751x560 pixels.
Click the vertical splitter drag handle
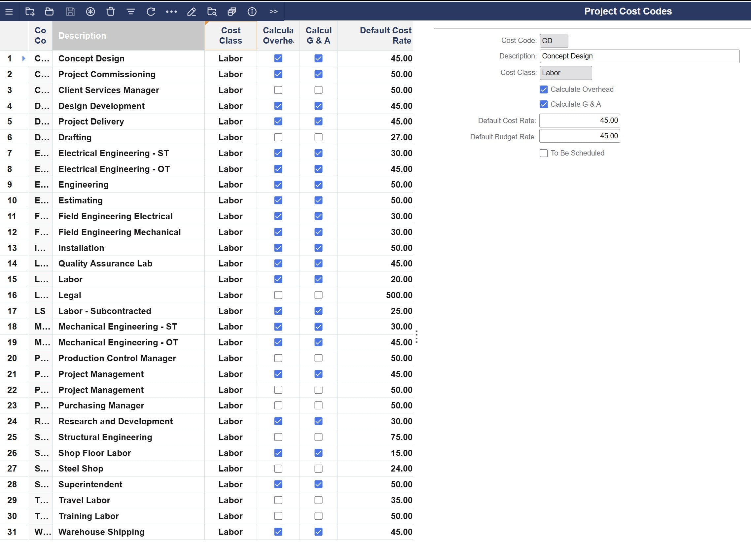coord(416,336)
